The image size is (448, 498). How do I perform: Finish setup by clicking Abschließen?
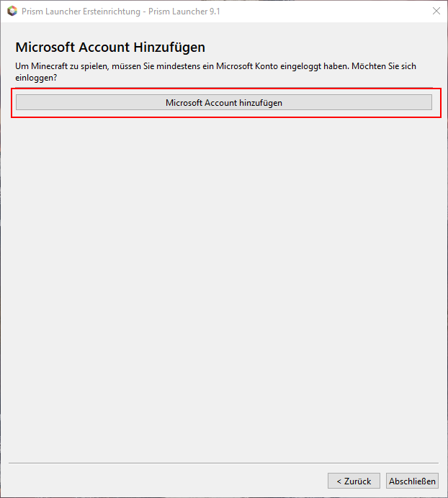412,481
